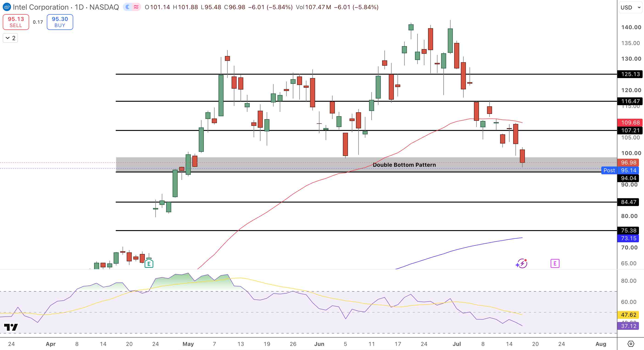
Task: Click the 125.13 horizontal line price label
Action: [x=630, y=74]
